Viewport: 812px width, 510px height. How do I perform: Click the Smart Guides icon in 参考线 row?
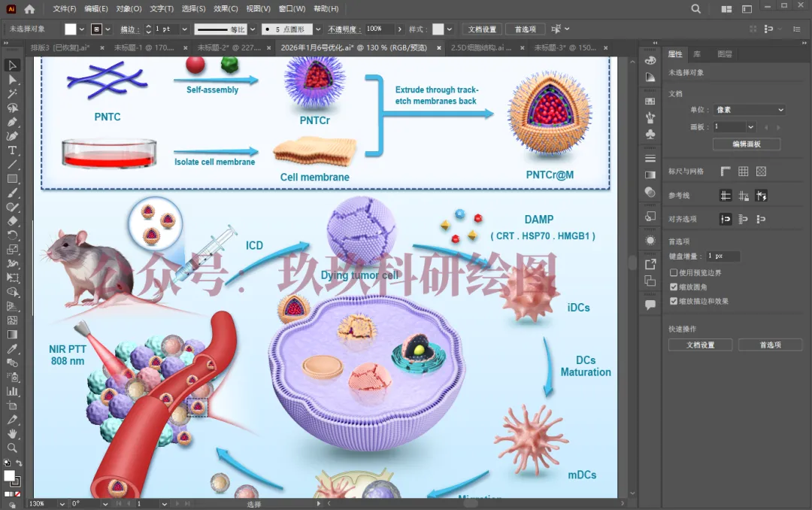[761, 196]
